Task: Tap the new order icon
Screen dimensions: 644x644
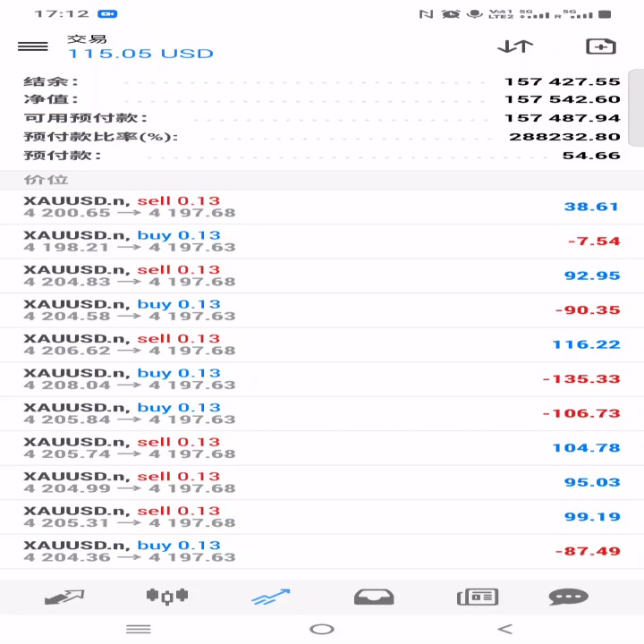Action: tap(601, 47)
